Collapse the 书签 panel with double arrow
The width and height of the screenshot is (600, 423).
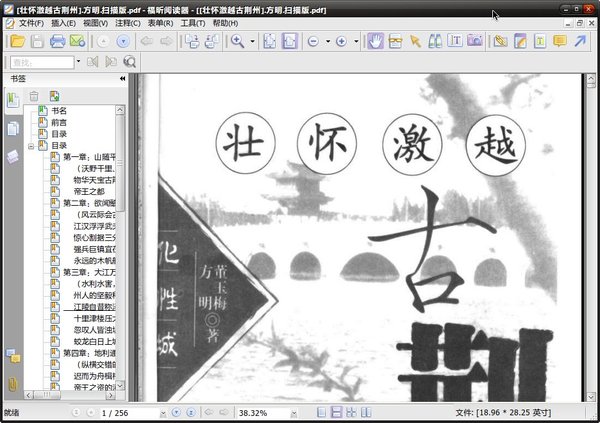point(122,78)
